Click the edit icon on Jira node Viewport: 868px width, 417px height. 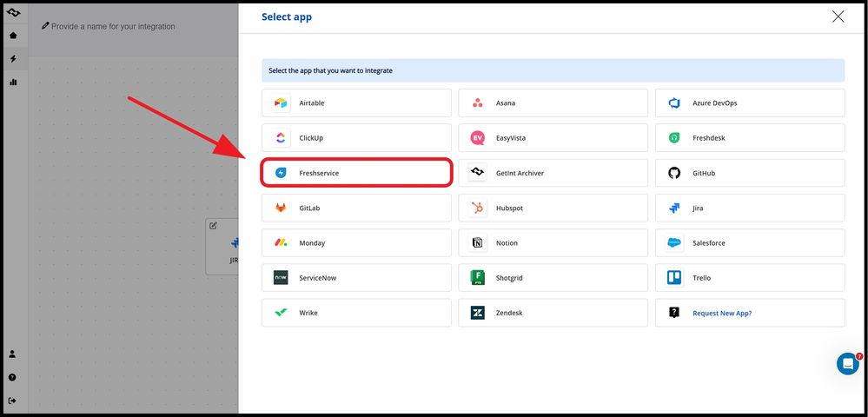coord(213,226)
